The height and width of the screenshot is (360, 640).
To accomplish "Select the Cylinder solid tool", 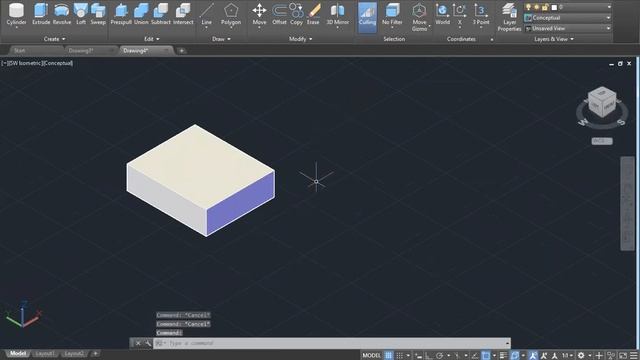I will point(16,14).
